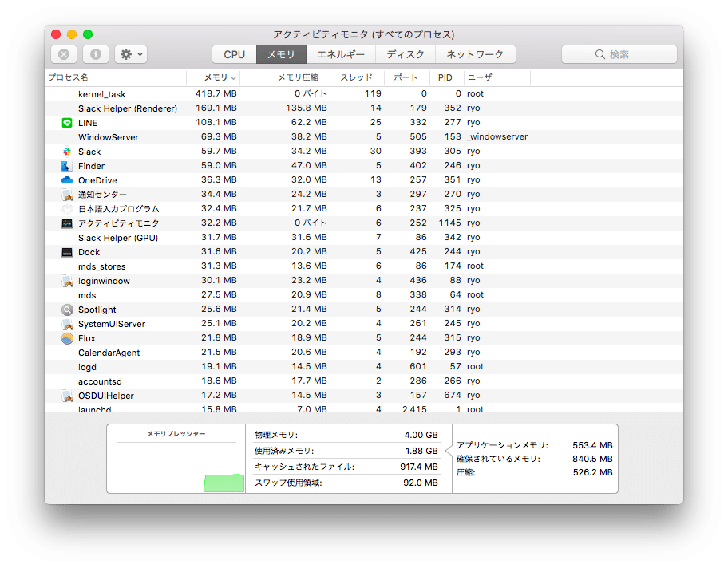This screenshot has height=568, width=728.
Task: Toggle sort order on メモリ column header
Action: point(213,77)
